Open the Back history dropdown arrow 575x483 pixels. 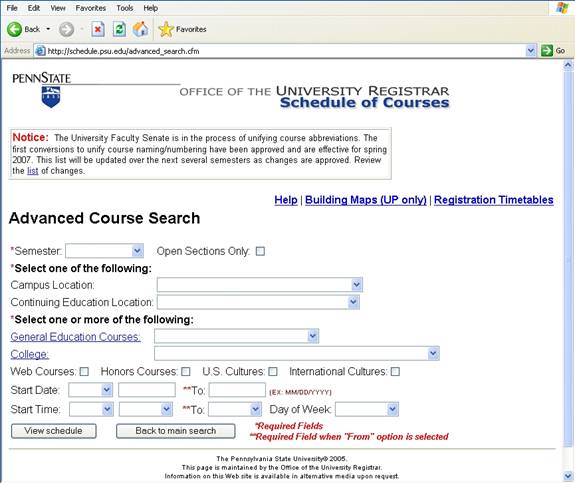point(48,29)
